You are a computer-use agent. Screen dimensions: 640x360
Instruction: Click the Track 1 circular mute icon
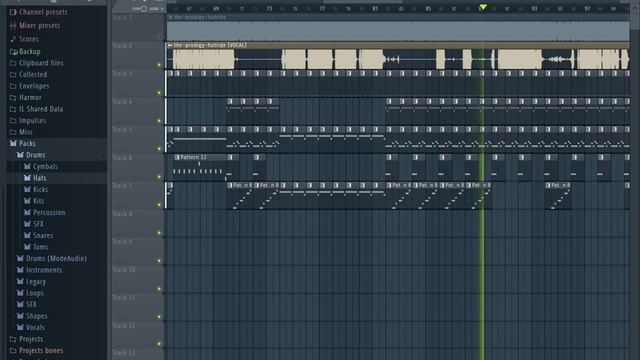point(159,37)
